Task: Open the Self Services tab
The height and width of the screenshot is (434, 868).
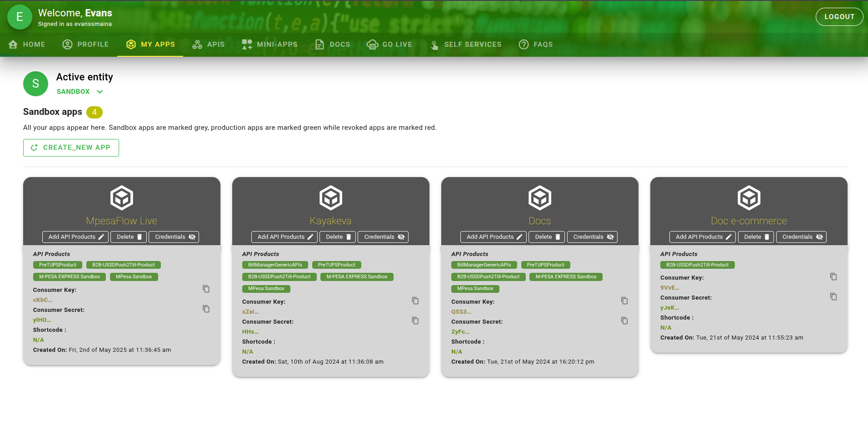Action: (465, 44)
